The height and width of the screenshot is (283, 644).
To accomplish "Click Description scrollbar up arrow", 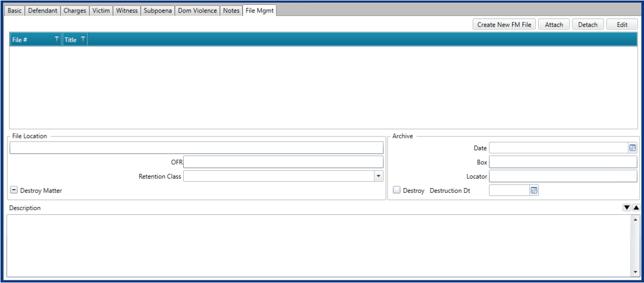I will click(636, 219).
